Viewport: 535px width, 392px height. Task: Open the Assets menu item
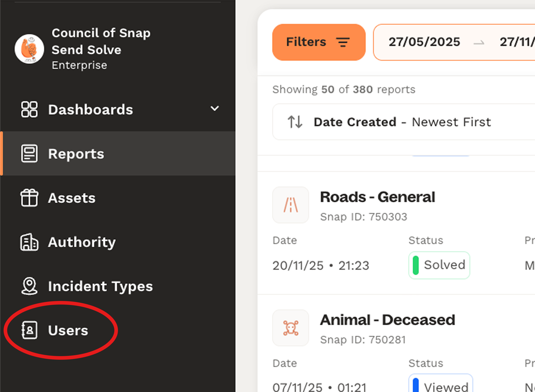coord(72,198)
